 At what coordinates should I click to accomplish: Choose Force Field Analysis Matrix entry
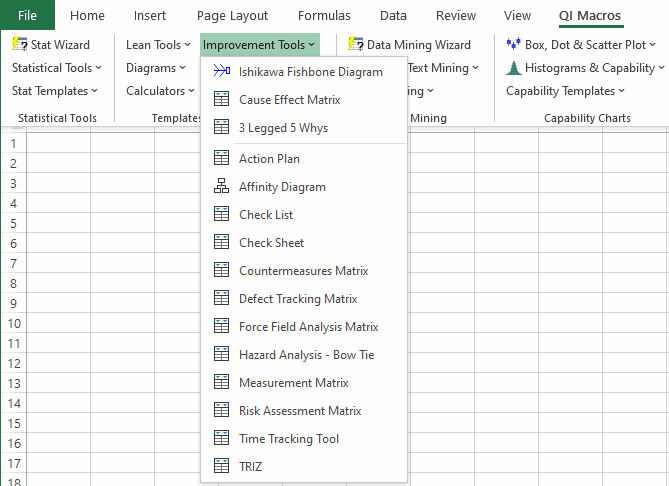coord(304,326)
